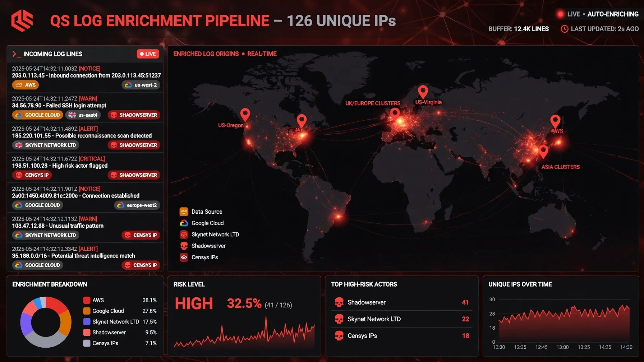
Task: Click the terminal prompt icon beside Incoming Log Lines
Action: pyautogui.click(x=17, y=54)
